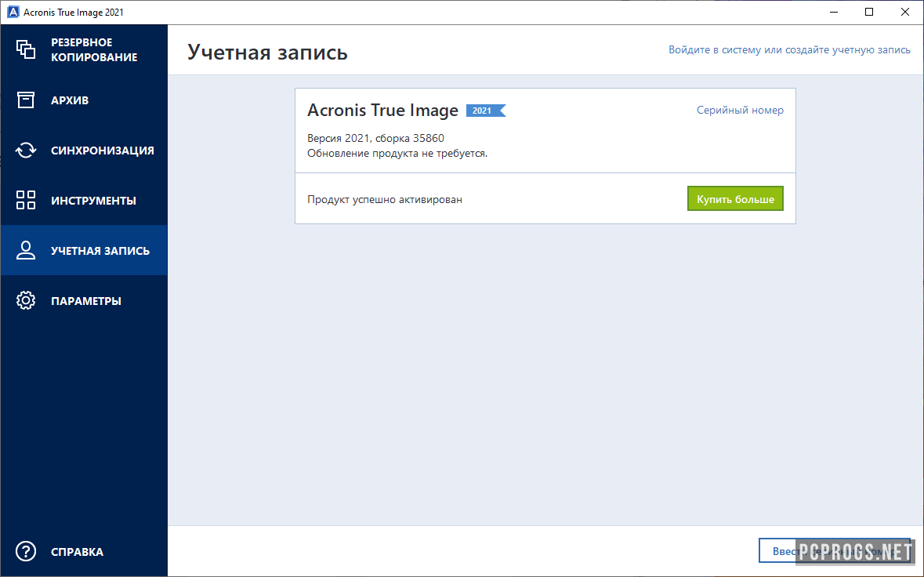The image size is (924, 577).
Task: Click the text Версия 2021, сборка 35860
Action: tap(375, 138)
